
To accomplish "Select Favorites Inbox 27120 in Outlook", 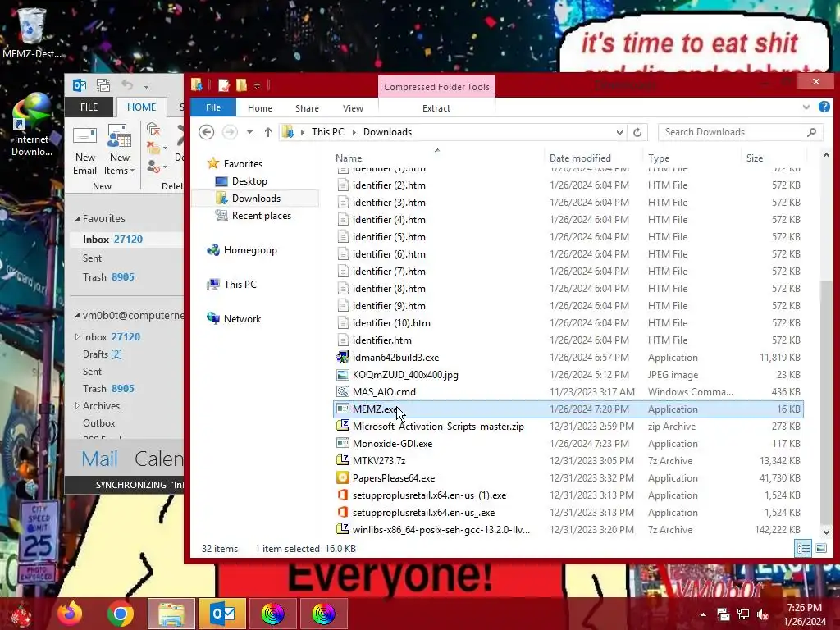I will click(126, 240).
